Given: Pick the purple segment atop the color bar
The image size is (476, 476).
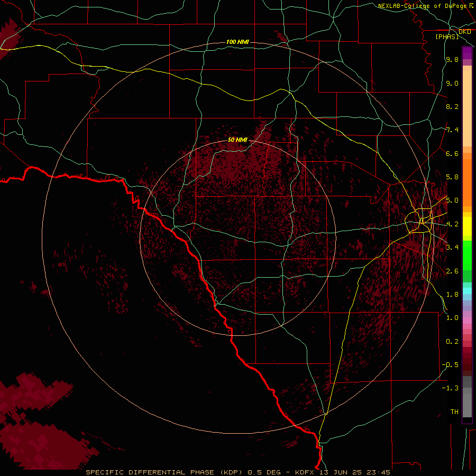Looking at the screenshot, I should coord(467,53).
